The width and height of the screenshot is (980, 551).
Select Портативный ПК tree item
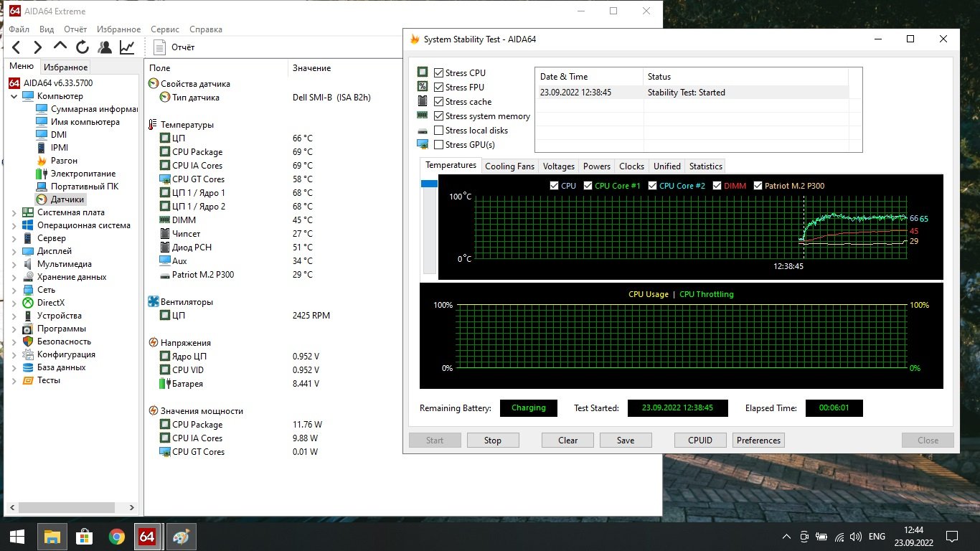[77, 187]
